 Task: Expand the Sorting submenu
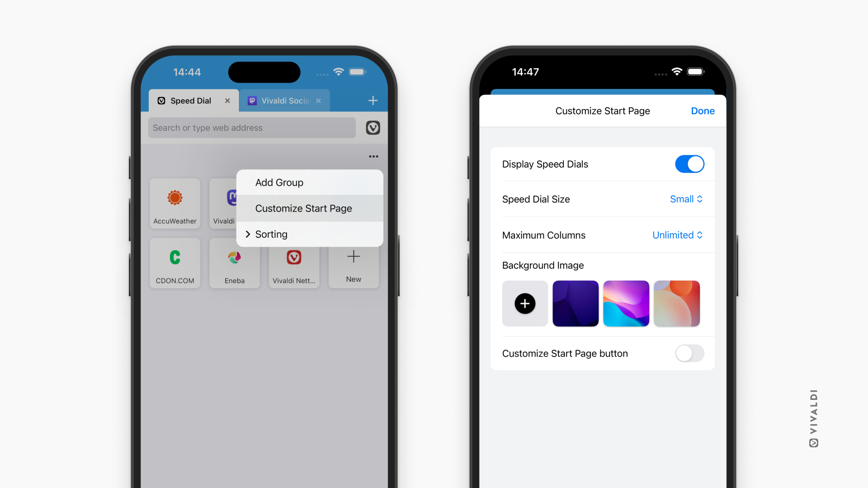[271, 234]
